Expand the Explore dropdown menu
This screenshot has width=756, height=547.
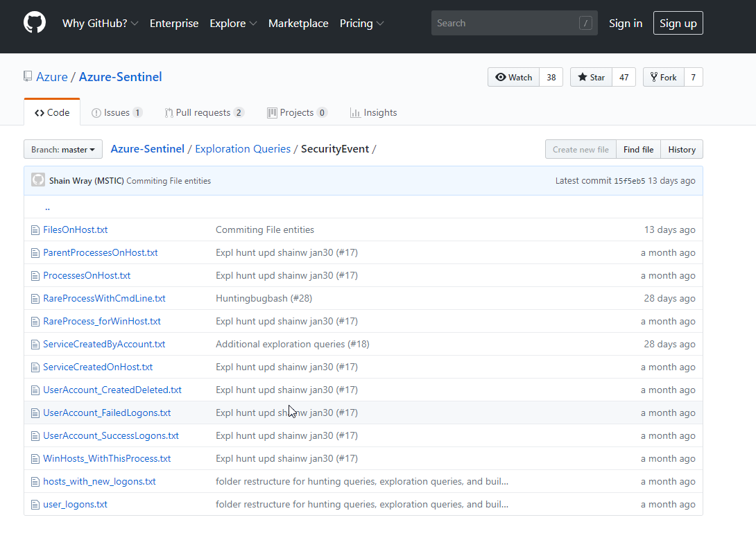coord(233,23)
